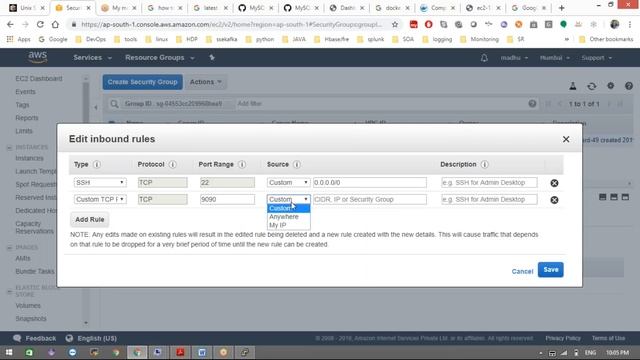This screenshot has width=640, height=360.
Task: Click the search filter help icon
Action: tap(532, 104)
